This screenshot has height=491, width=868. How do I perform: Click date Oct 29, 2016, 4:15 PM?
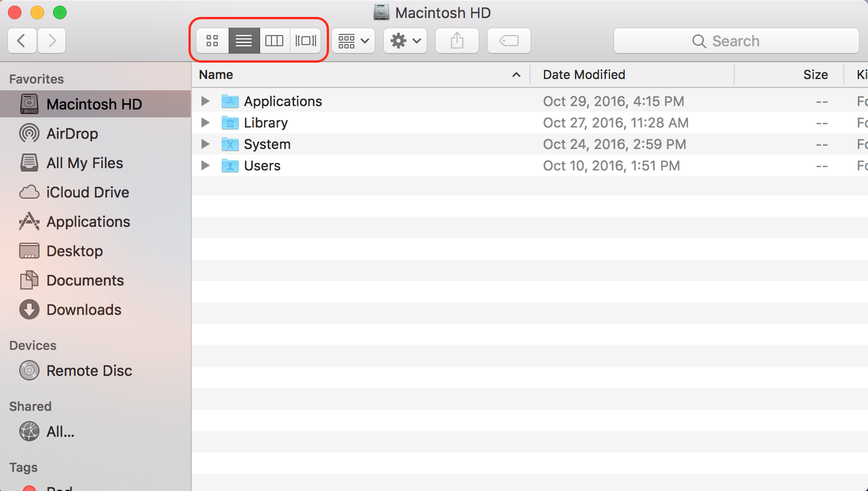(613, 102)
